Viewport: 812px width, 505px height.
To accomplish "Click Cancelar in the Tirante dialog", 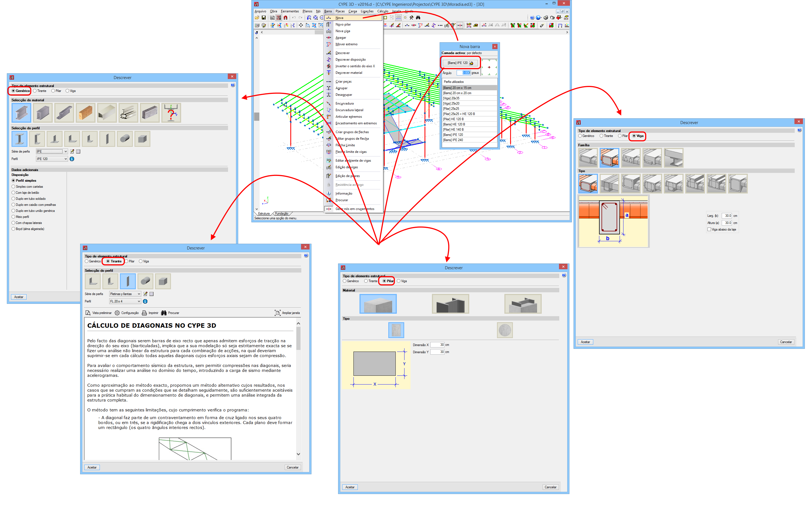I will [293, 468].
